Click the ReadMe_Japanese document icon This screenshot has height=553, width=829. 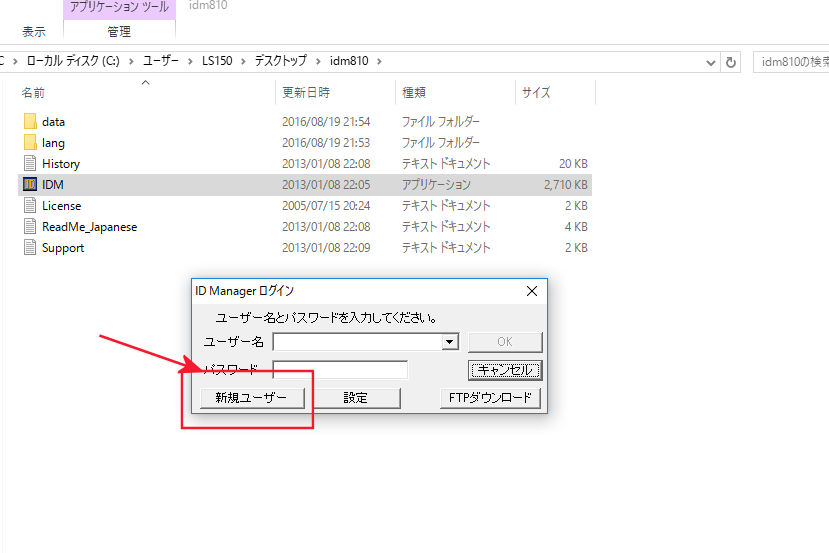click(30, 226)
